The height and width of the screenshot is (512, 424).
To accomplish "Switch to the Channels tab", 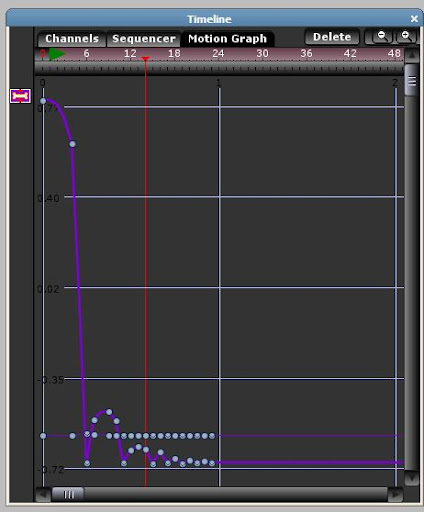I will click(72, 39).
